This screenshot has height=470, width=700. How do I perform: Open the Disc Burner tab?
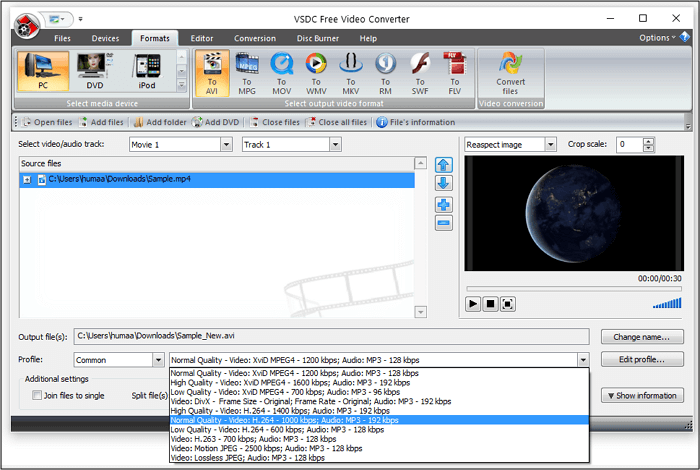pos(318,38)
